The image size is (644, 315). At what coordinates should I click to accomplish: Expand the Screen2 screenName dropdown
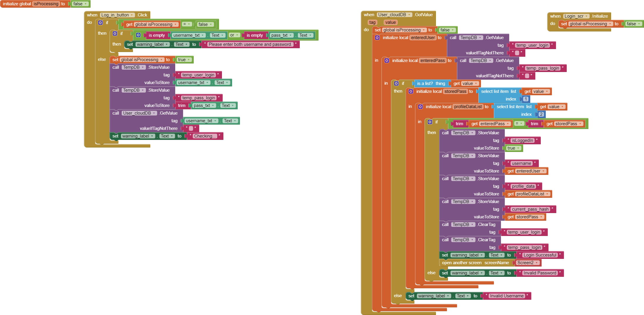tap(527, 263)
